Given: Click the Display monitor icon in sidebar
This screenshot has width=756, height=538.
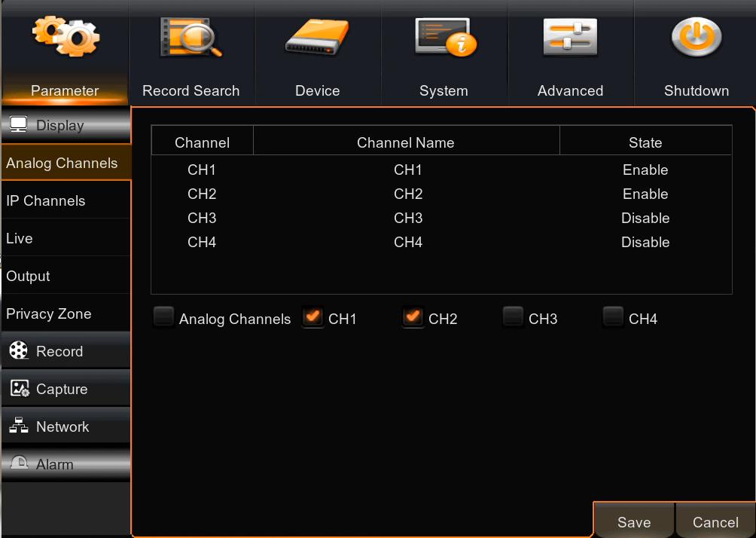Looking at the screenshot, I should (18, 124).
